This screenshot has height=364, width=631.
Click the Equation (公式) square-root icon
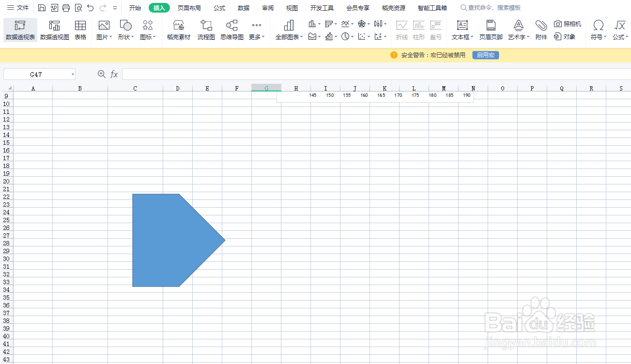coord(619,25)
